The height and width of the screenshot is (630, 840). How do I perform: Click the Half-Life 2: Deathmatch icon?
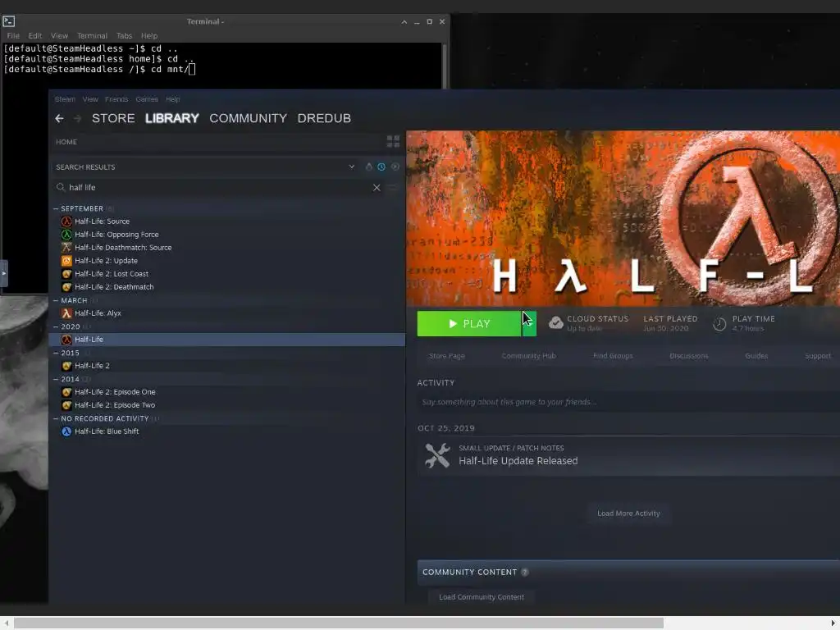[66, 287]
